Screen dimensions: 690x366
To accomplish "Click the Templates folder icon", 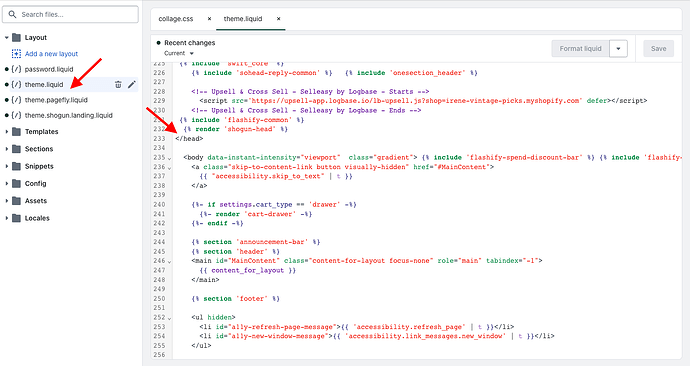I will [16, 132].
